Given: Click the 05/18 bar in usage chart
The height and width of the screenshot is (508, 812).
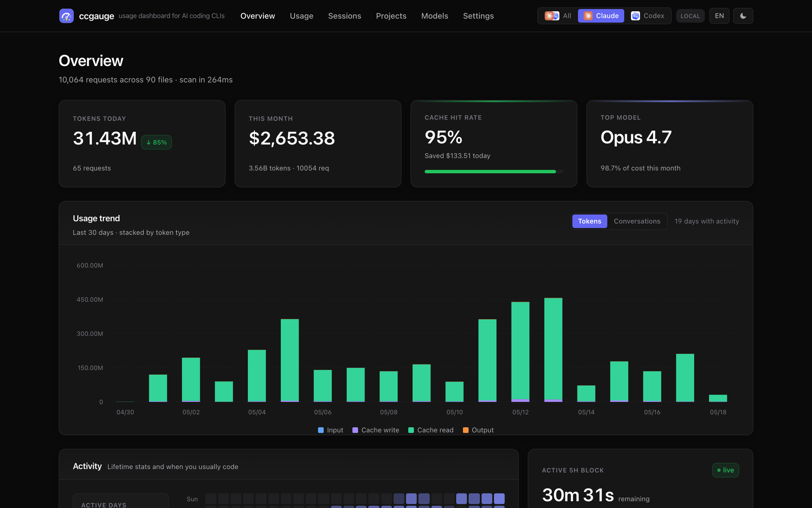Looking at the screenshot, I should [718, 398].
